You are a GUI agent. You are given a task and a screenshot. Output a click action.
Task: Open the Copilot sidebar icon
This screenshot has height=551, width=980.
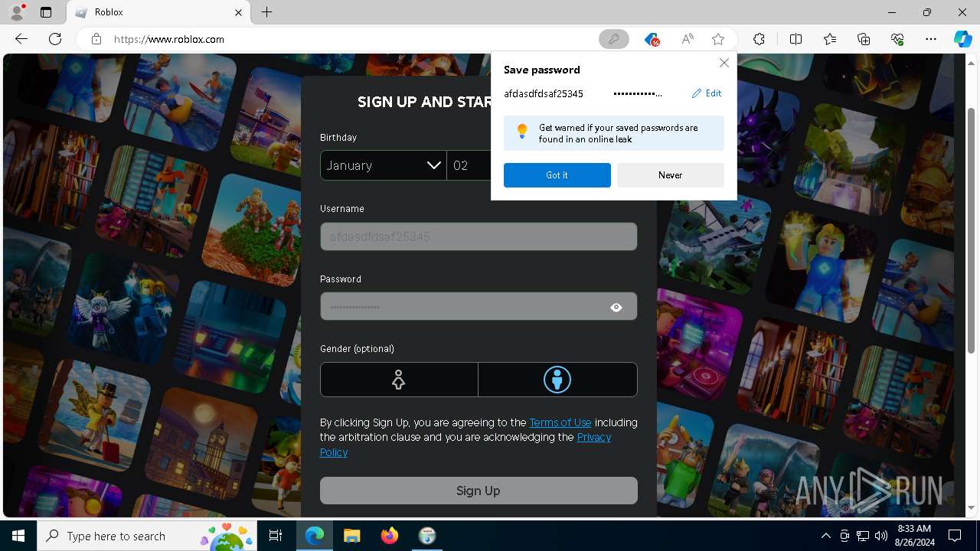[x=962, y=39]
